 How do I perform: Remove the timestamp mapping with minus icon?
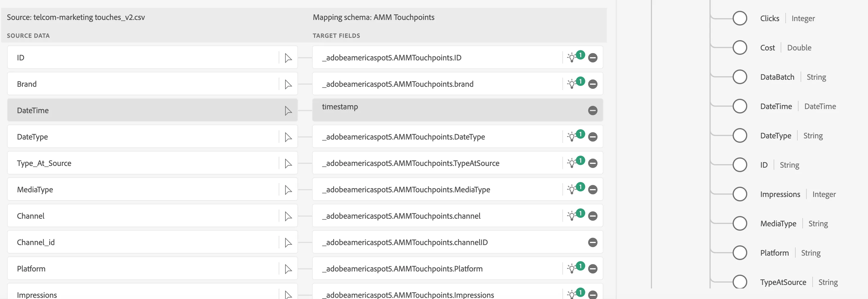point(593,111)
